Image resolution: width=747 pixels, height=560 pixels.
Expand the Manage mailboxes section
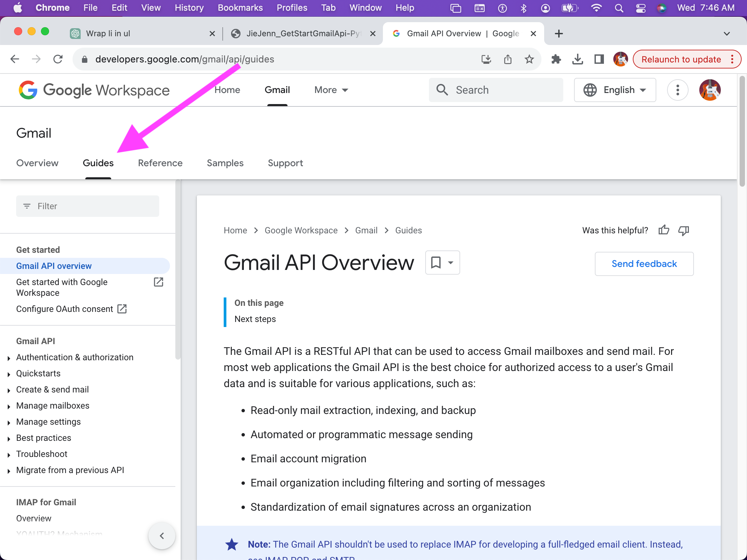(x=9, y=407)
